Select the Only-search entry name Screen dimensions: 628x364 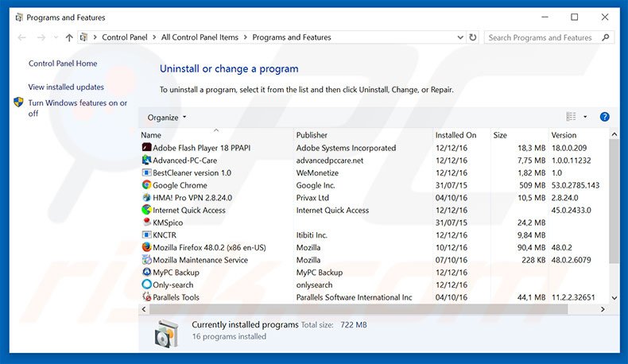[173, 285]
